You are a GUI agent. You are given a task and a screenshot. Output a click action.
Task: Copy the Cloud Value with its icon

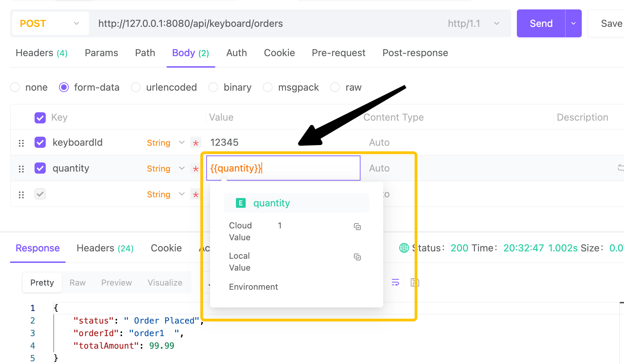pyautogui.click(x=357, y=227)
